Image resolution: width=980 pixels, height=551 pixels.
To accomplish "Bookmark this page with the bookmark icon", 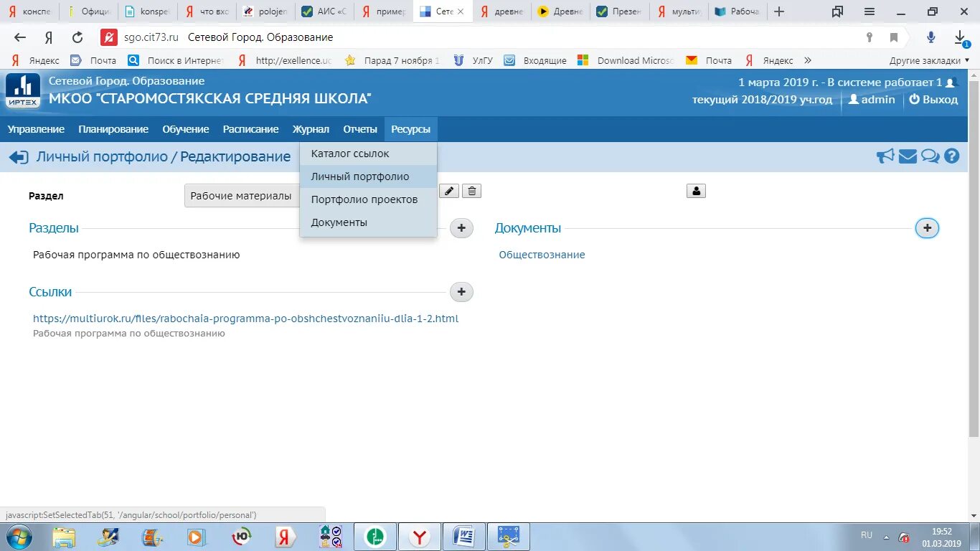I will [894, 37].
